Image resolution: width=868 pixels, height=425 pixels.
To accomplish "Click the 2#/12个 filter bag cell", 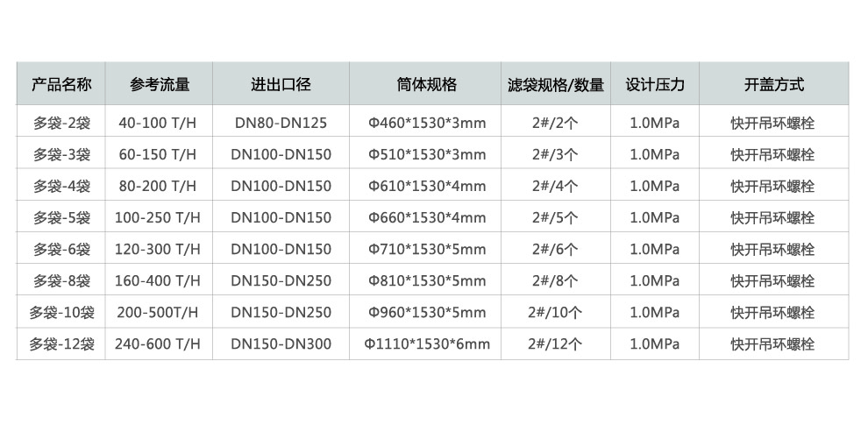I will [x=556, y=344].
